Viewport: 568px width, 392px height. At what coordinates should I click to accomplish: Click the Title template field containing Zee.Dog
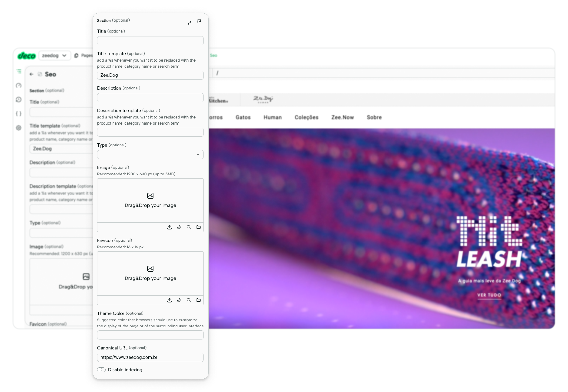150,75
